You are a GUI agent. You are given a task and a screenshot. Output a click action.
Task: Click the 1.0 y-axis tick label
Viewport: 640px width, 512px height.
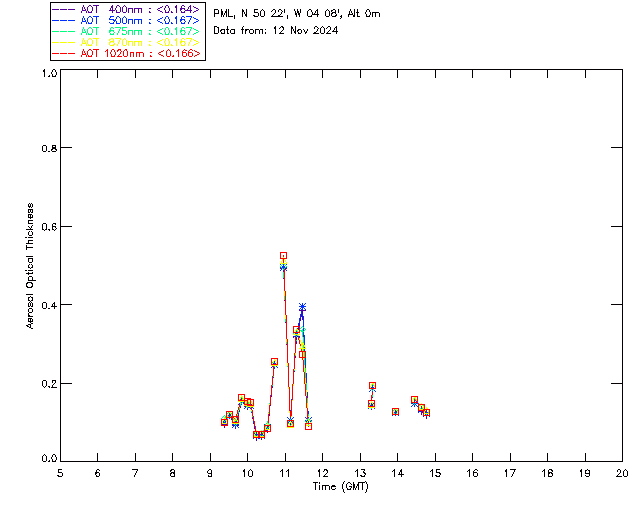pos(49,73)
